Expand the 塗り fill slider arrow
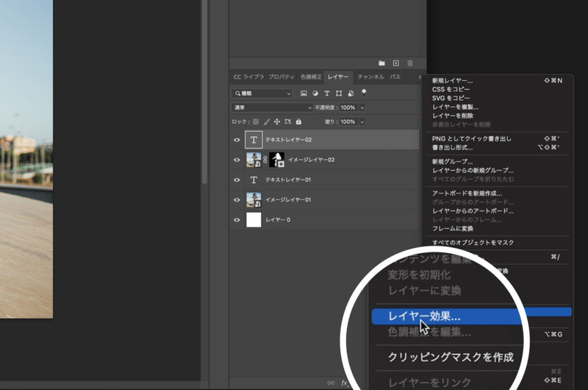The width and height of the screenshot is (588, 390). coord(362,121)
